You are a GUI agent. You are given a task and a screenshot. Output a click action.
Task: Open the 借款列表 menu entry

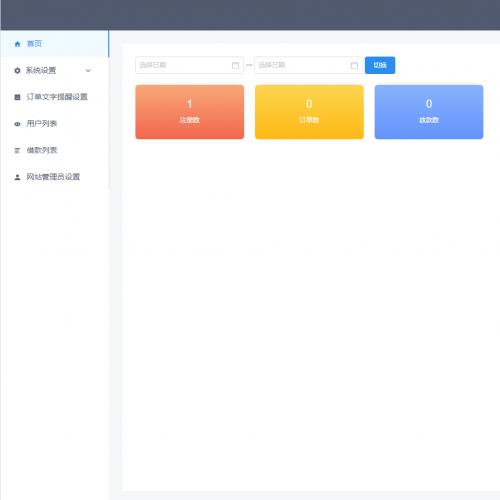pyautogui.click(x=55, y=150)
